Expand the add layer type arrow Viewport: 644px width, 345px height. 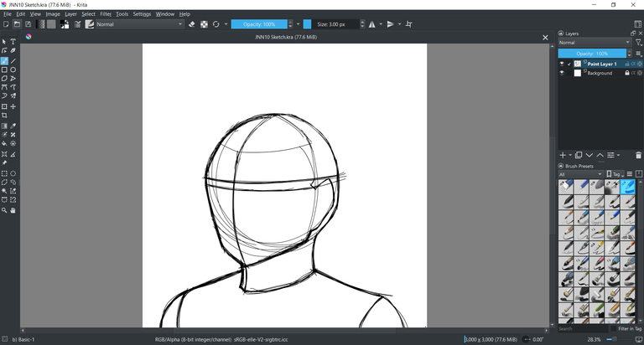click(570, 155)
